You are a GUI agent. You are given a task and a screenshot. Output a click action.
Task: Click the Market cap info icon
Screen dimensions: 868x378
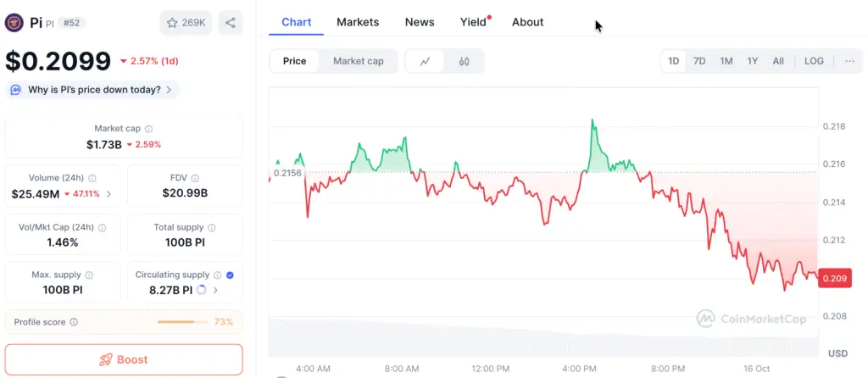tap(149, 129)
